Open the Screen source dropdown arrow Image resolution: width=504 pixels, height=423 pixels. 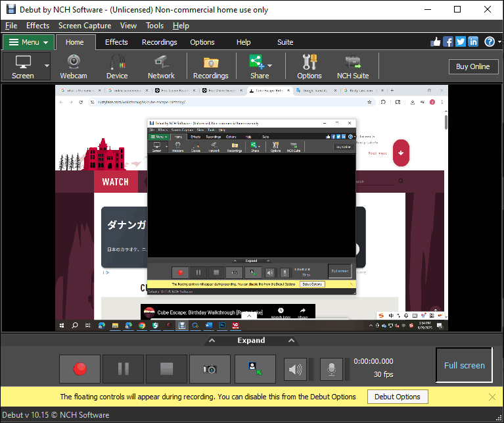click(47, 66)
